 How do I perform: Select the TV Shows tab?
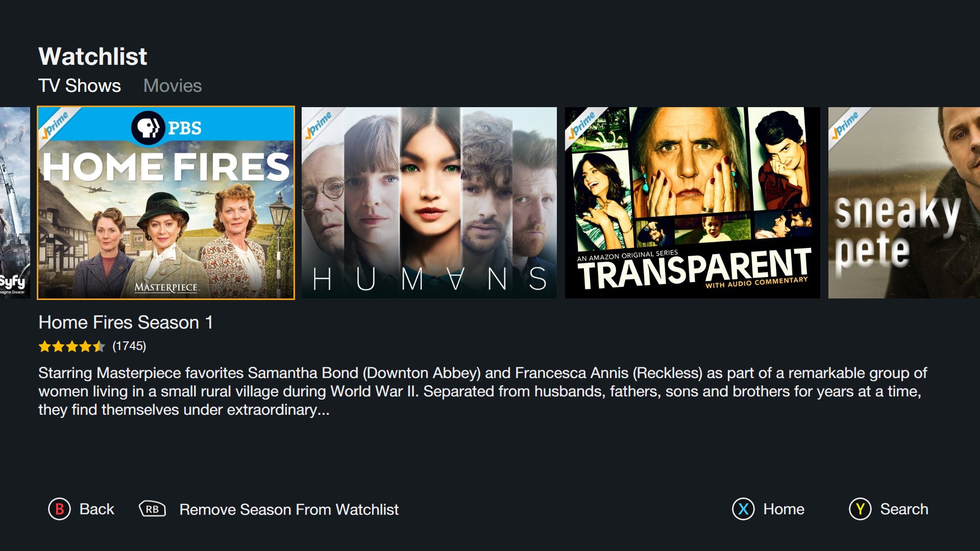coord(80,86)
